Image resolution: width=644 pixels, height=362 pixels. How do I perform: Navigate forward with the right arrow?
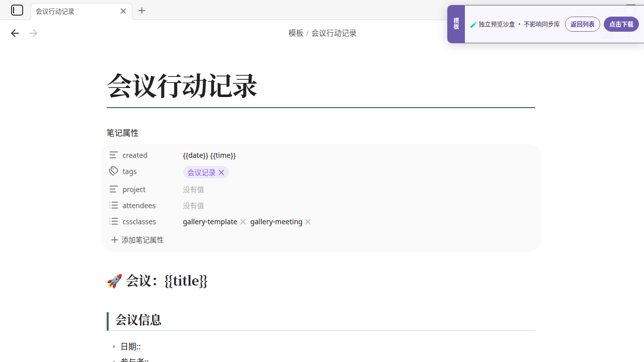point(33,33)
